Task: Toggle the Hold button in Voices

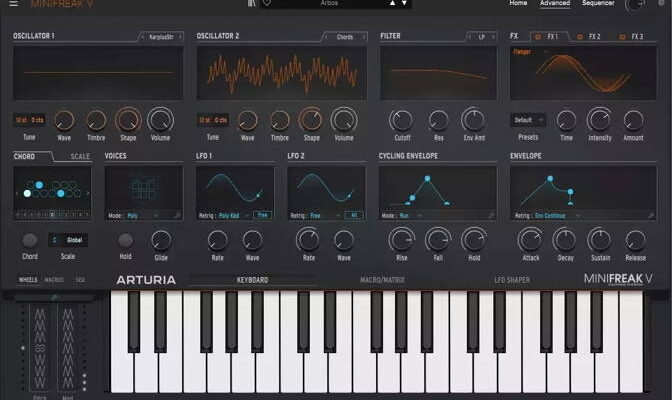Action: (125, 240)
